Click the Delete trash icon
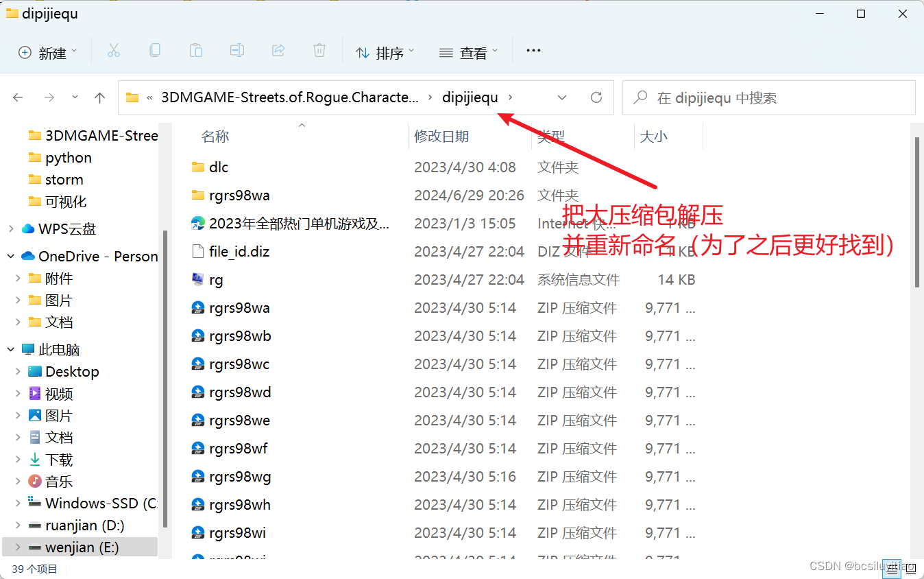Screen dimensions: 924x579 tap(319, 50)
